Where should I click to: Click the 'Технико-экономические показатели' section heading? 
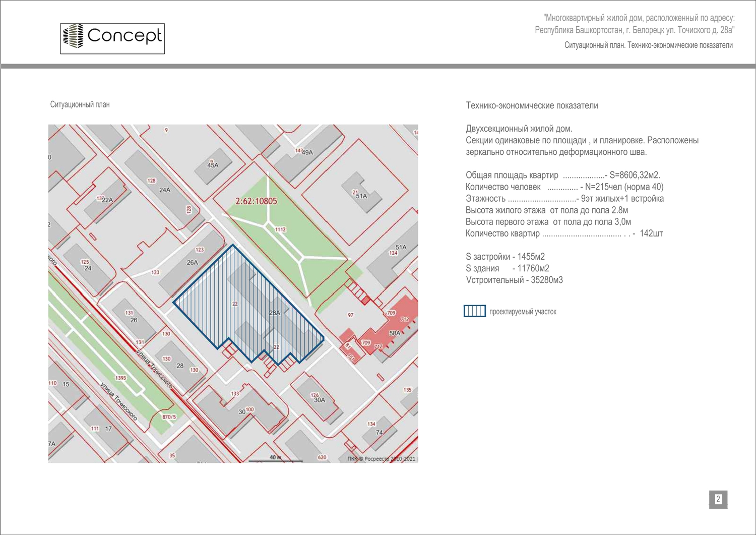(532, 105)
